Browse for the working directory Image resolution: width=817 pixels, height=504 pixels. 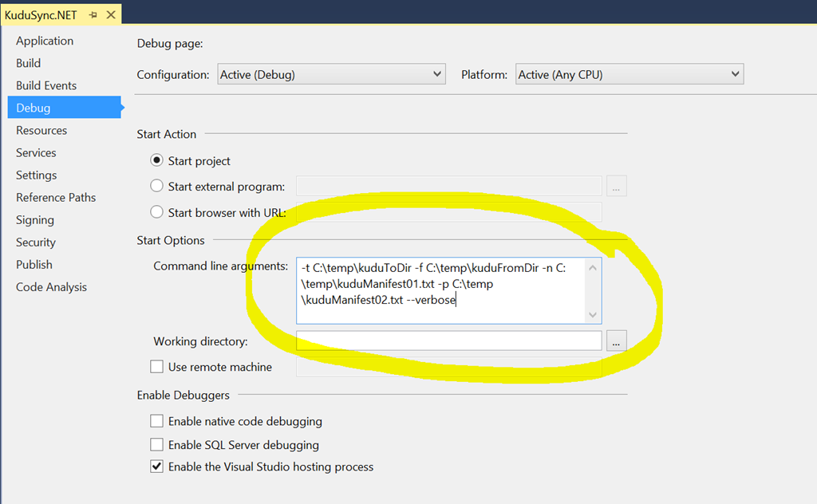pos(617,341)
